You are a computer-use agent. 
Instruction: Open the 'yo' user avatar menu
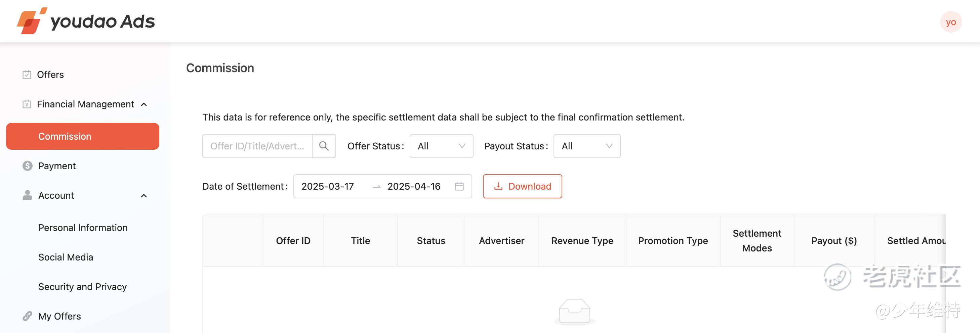[x=951, y=22]
